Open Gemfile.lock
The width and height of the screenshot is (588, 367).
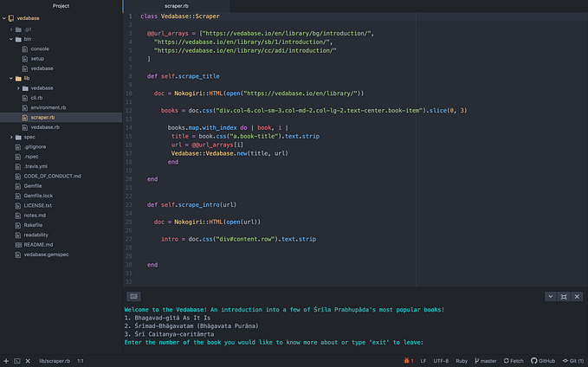38,196
